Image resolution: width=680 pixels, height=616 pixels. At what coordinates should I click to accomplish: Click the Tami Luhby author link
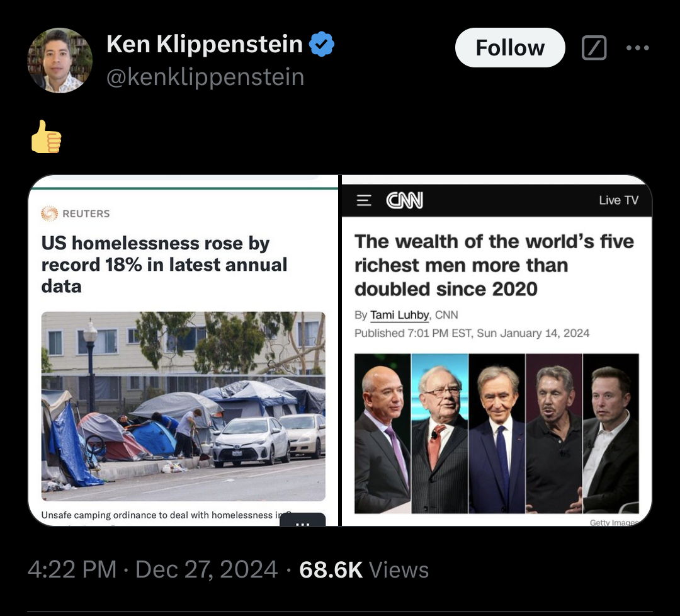(x=399, y=315)
